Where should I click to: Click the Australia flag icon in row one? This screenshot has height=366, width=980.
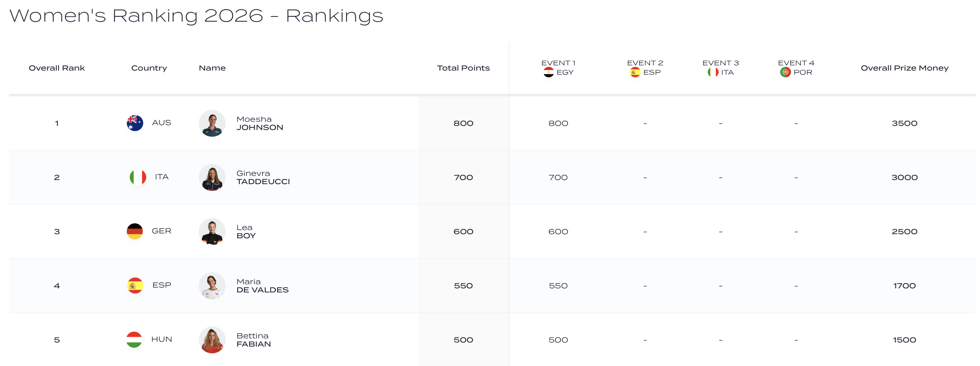(x=135, y=123)
